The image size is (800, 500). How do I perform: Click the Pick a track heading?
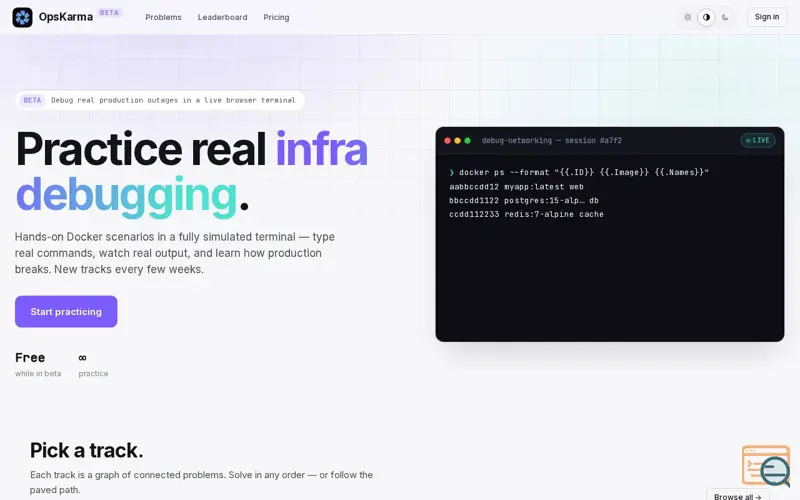point(86,450)
